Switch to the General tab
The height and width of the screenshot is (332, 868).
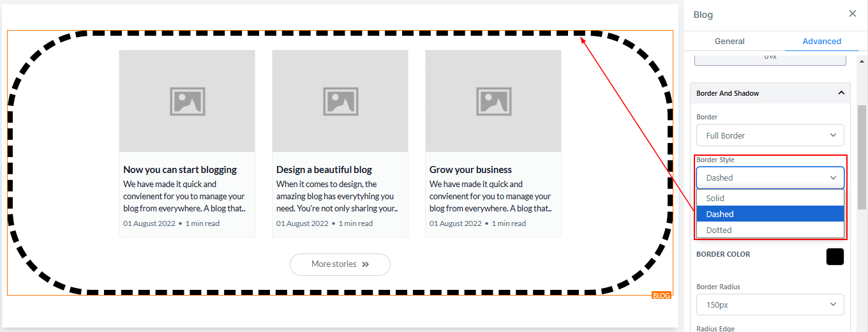(730, 41)
